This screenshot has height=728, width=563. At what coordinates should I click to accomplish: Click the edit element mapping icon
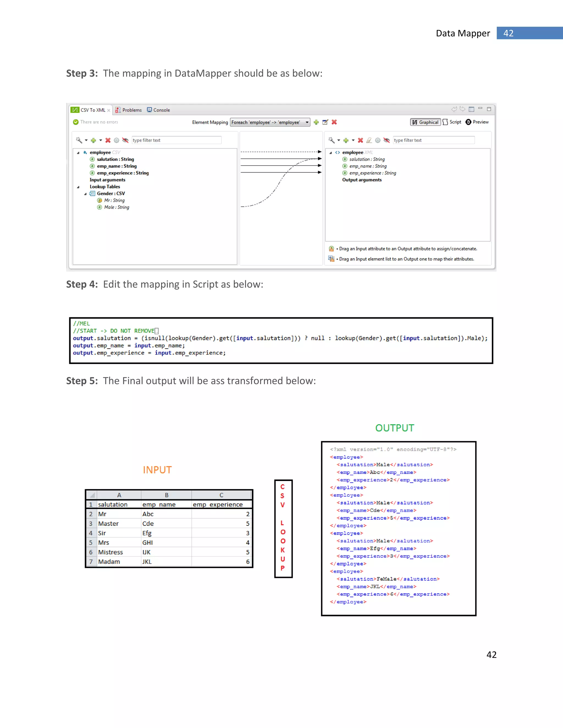tap(325, 122)
